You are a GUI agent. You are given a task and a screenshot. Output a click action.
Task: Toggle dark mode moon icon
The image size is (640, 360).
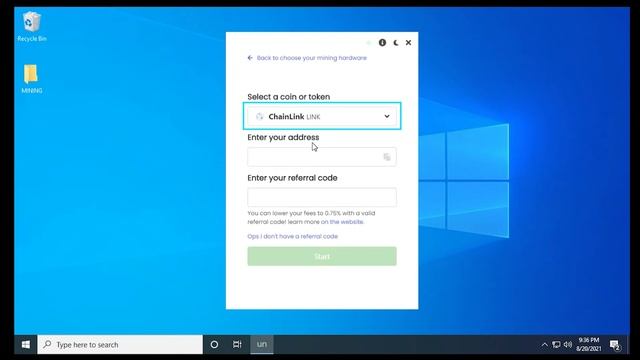[396, 42]
